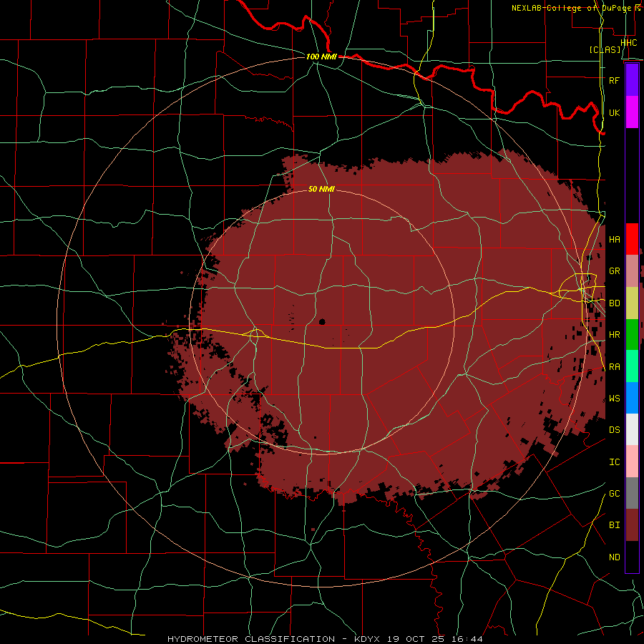
Task: Click the RA legend label
Action: [x=614, y=366]
